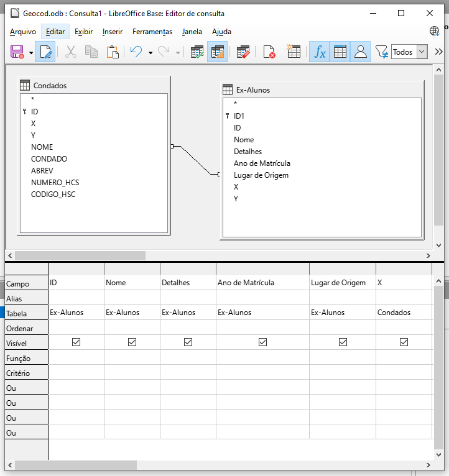Open the Ferramentas menu
This screenshot has width=449, height=476.
[152, 32]
